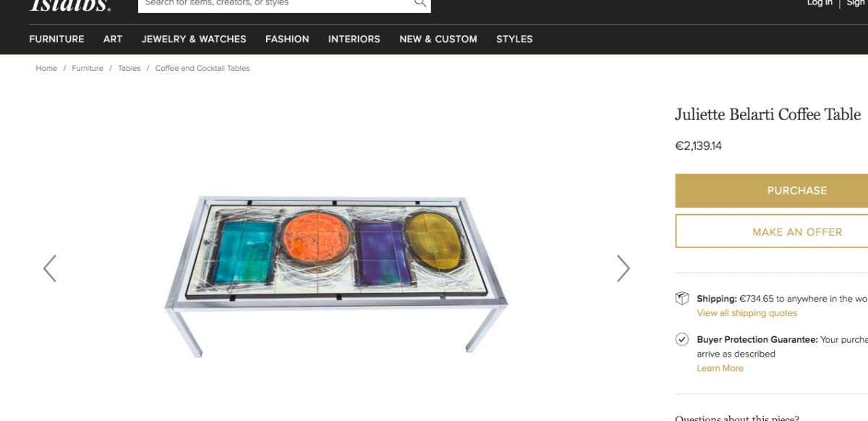Open the New & Custom menu
This screenshot has height=421, width=868.
(438, 39)
